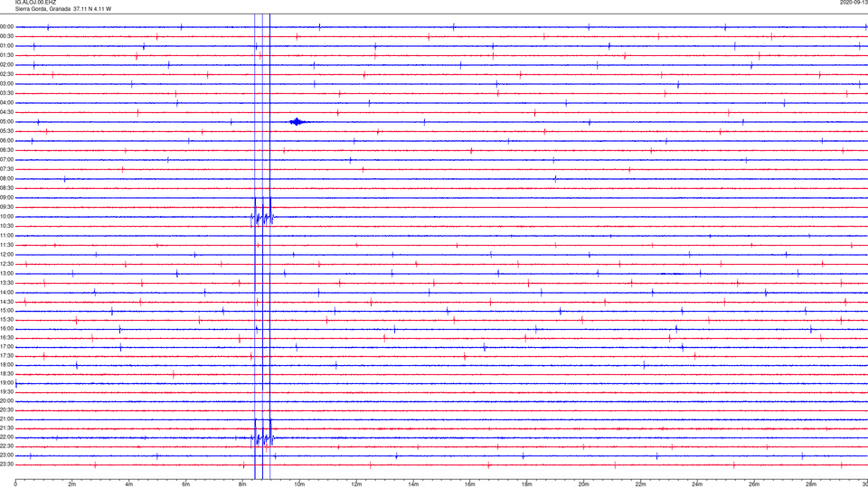Choose the 06:00 time label
868x488 pixels.
pos(7,141)
